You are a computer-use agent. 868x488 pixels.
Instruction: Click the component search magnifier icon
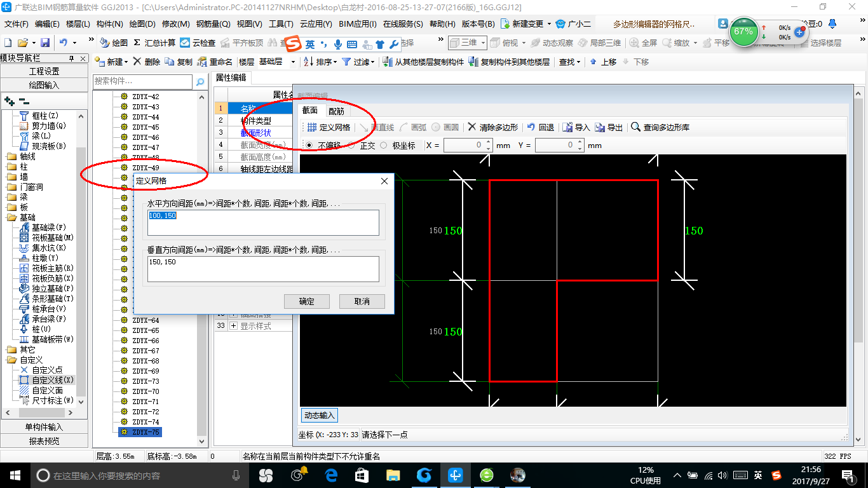200,82
